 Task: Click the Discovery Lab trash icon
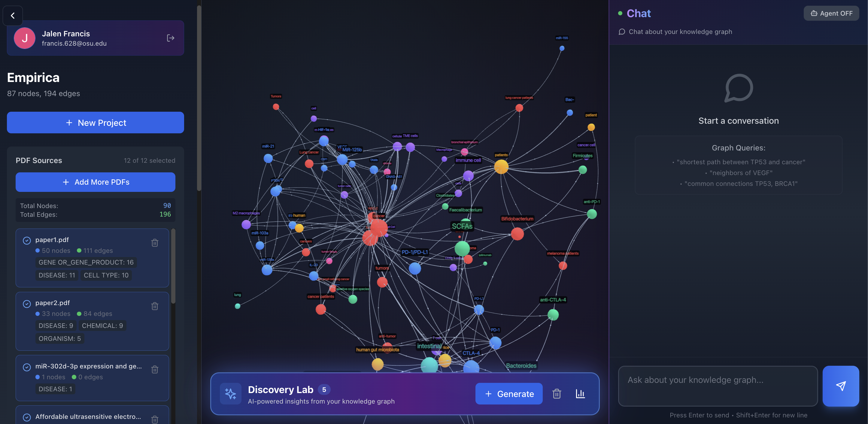tap(556, 393)
